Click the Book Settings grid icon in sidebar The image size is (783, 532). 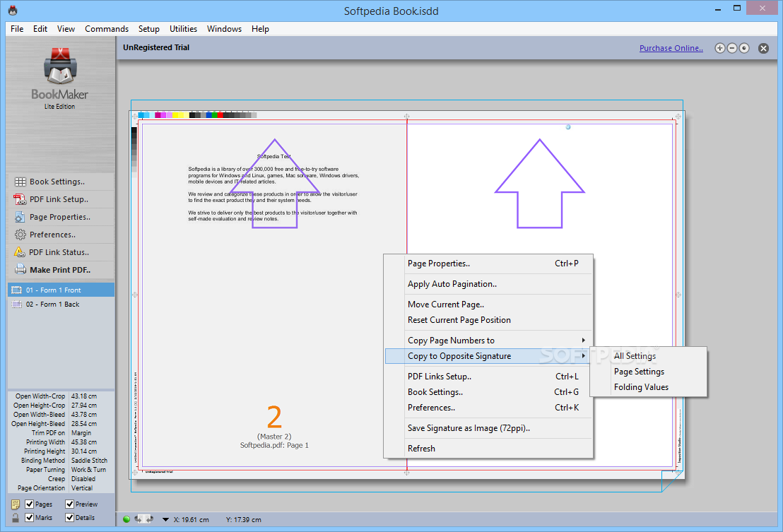click(20, 182)
